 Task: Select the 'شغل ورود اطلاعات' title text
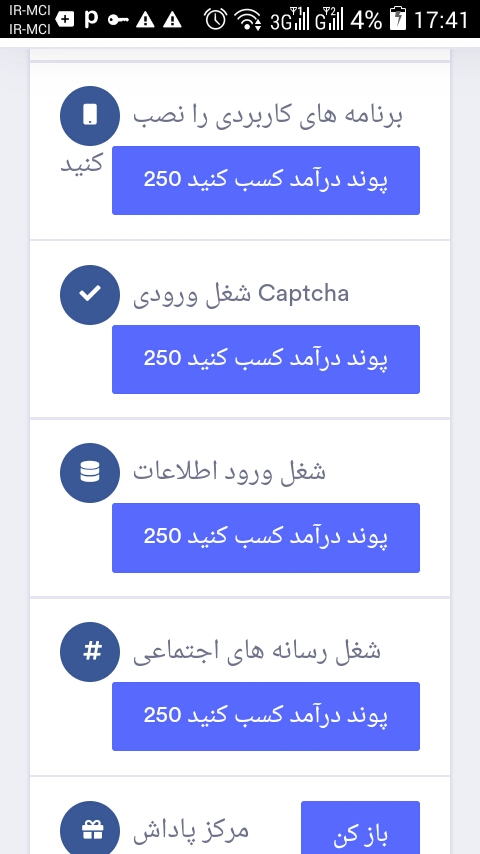tap(229, 472)
